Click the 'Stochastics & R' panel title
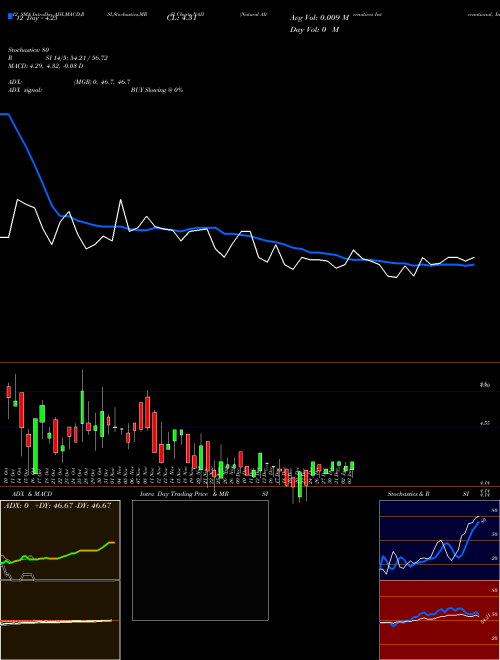Viewport: 500px width, 660px height. pos(408,494)
